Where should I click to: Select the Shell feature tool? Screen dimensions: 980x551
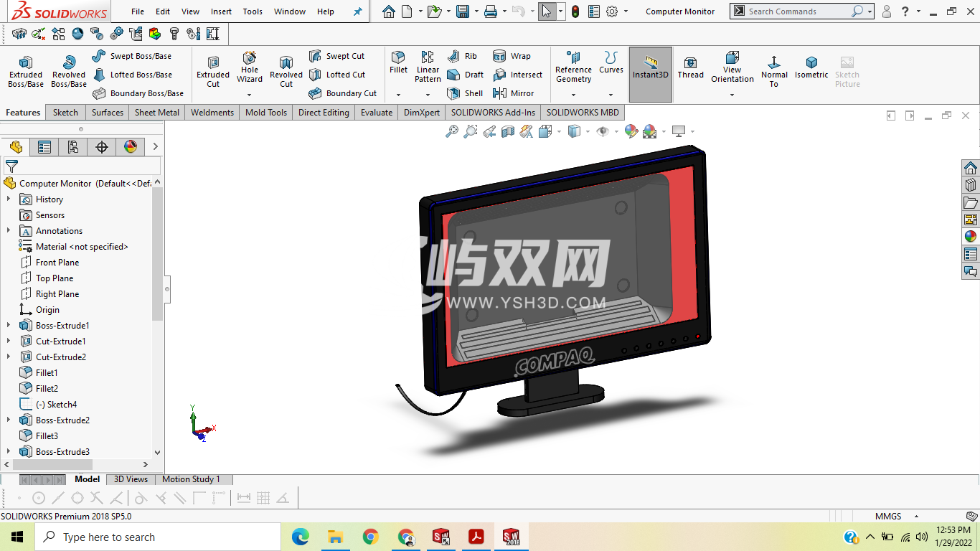tap(465, 93)
